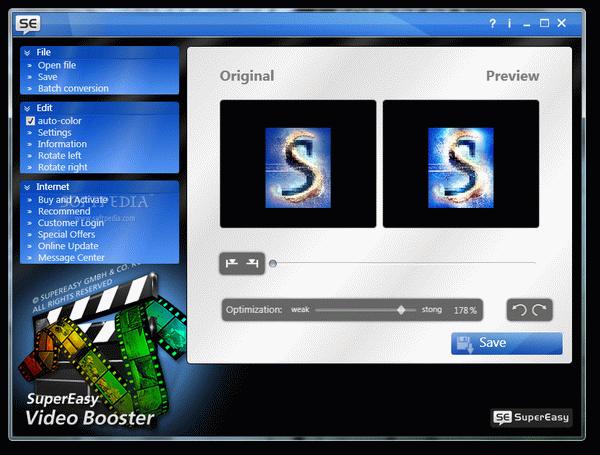Set end trim marker icon
600x455 pixels.
pos(253,263)
